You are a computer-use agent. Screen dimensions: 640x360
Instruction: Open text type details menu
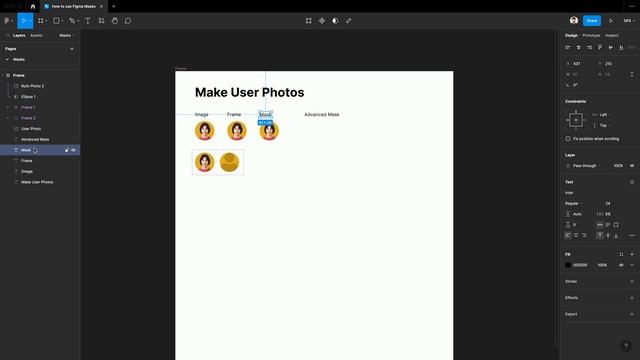click(x=632, y=236)
